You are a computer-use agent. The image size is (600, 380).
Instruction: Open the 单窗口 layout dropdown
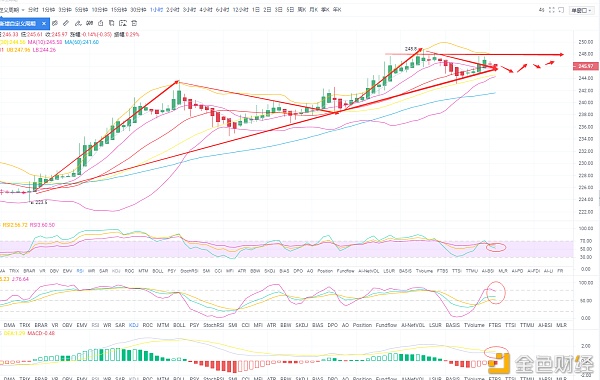click(582, 10)
